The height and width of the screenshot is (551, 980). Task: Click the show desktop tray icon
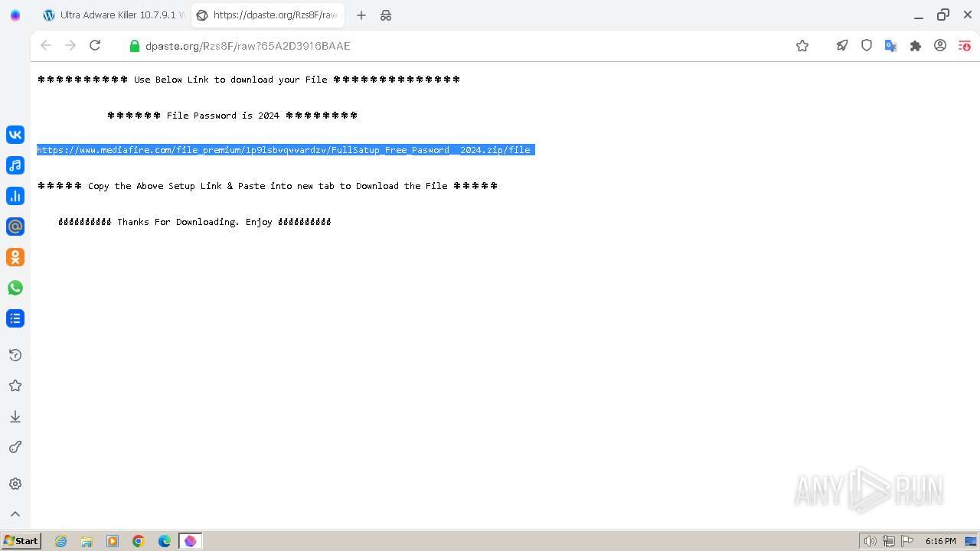click(971, 541)
